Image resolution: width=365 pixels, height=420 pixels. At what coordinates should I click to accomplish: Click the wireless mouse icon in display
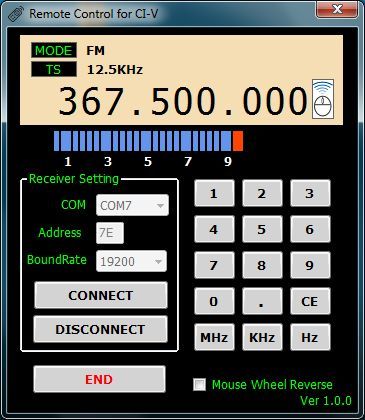(x=323, y=99)
